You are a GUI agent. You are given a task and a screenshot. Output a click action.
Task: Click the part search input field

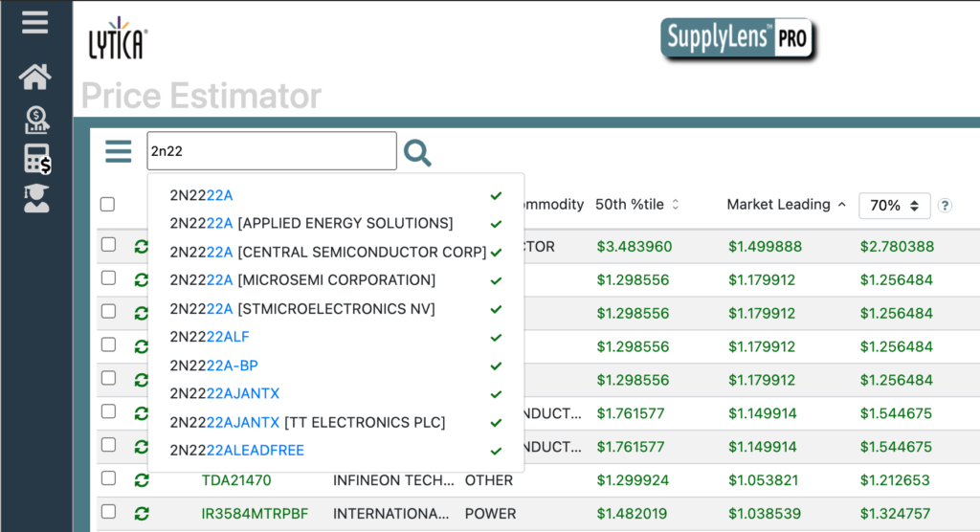pyautogui.click(x=272, y=150)
